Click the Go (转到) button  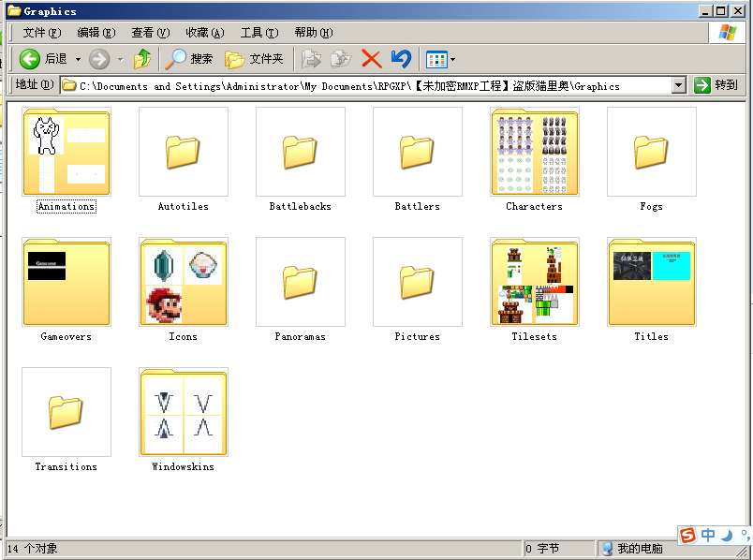click(x=716, y=85)
